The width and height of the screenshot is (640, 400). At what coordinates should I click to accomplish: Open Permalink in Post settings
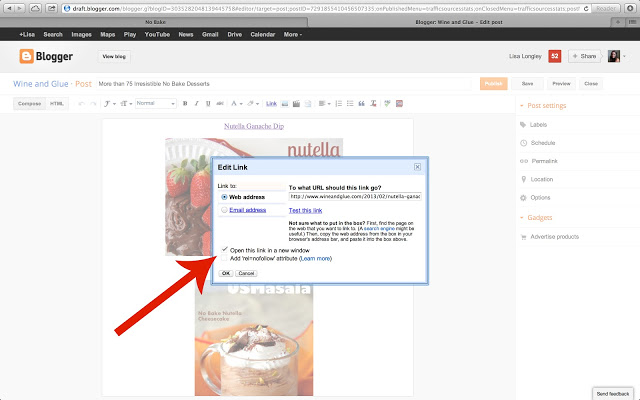point(544,161)
